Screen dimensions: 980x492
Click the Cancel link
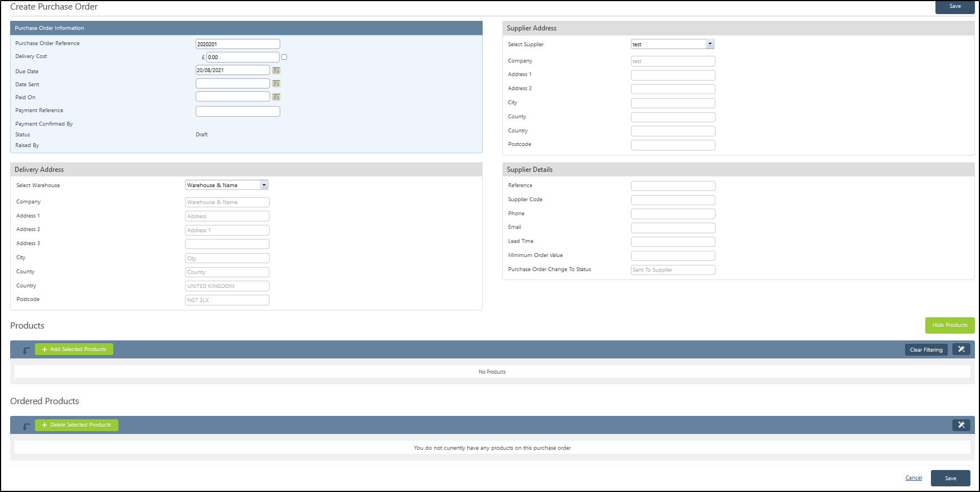913,478
